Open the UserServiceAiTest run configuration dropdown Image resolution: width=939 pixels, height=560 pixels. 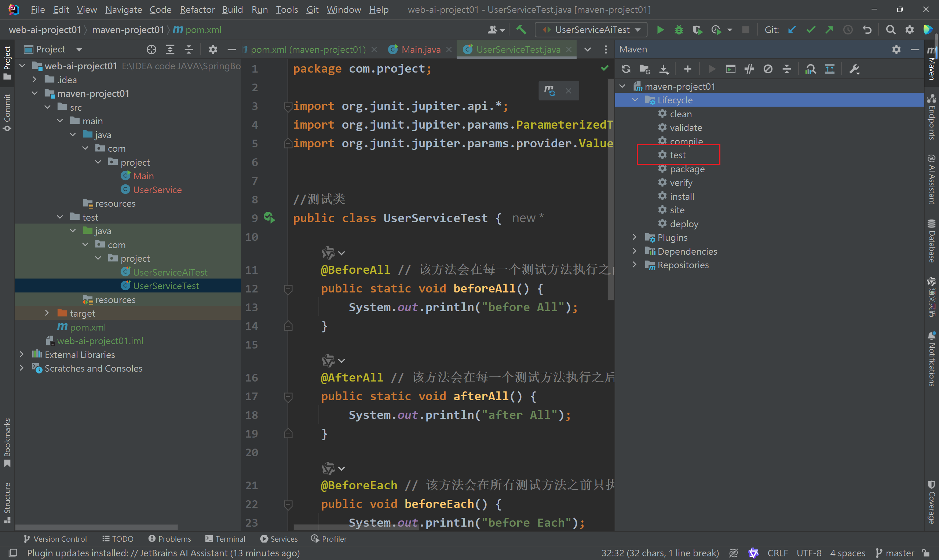[591, 30]
